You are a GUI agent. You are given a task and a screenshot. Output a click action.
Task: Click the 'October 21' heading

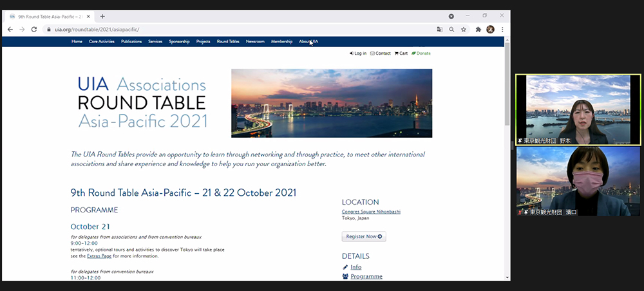pyautogui.click(x=90, y=227)
